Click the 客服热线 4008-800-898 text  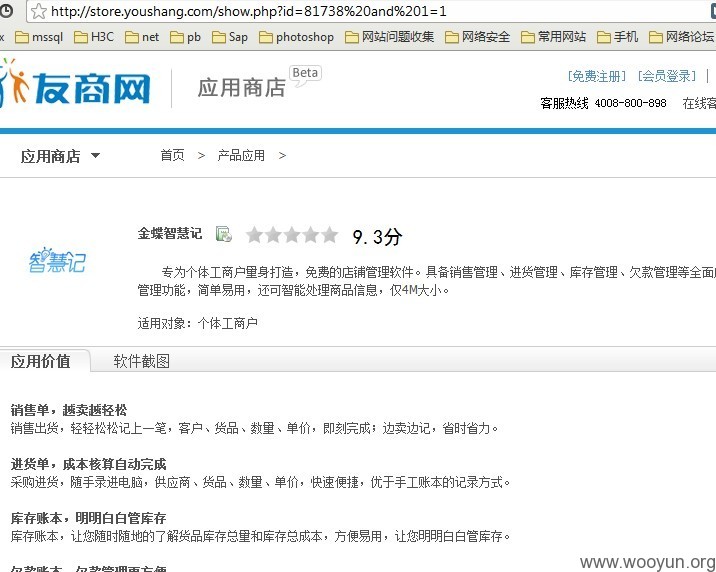pos(603,103)
